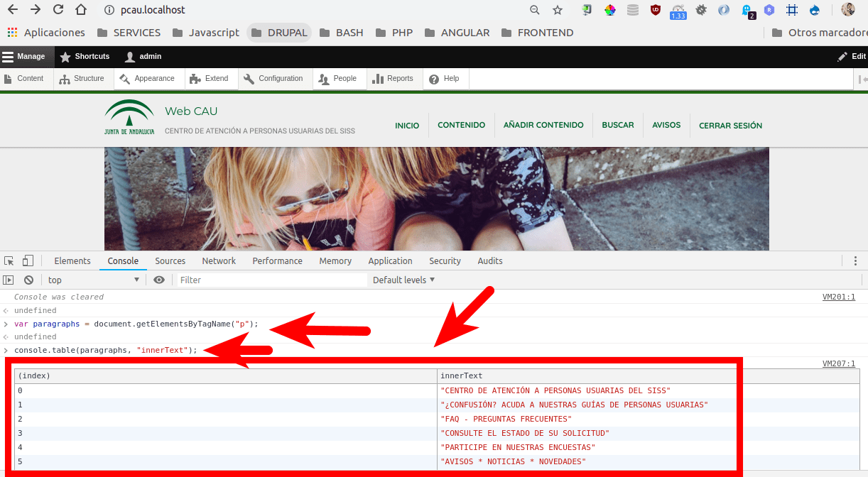Clear the console with the clear icon
The height and width of the screenshot is (477, 868).
point(28,280)
